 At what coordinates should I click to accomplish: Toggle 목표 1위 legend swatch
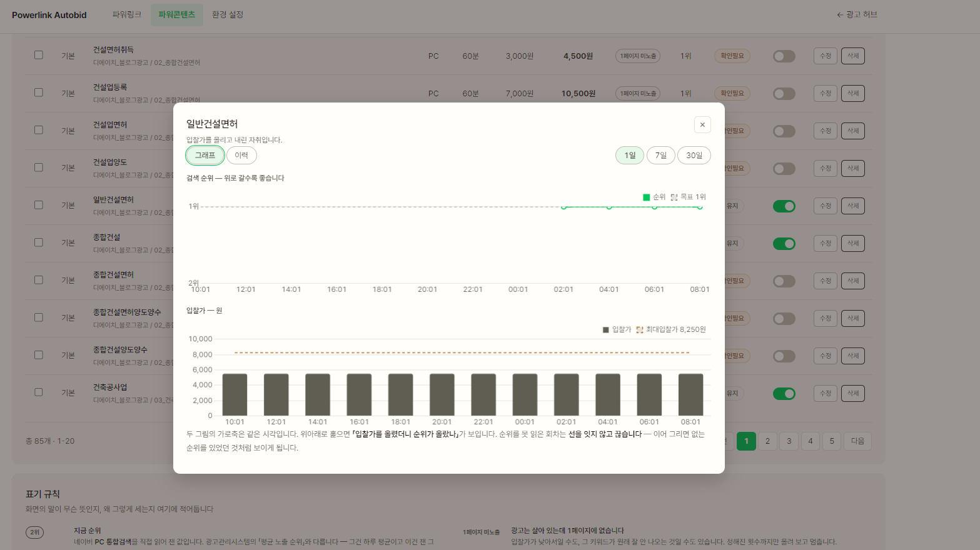tap(674, 197)
